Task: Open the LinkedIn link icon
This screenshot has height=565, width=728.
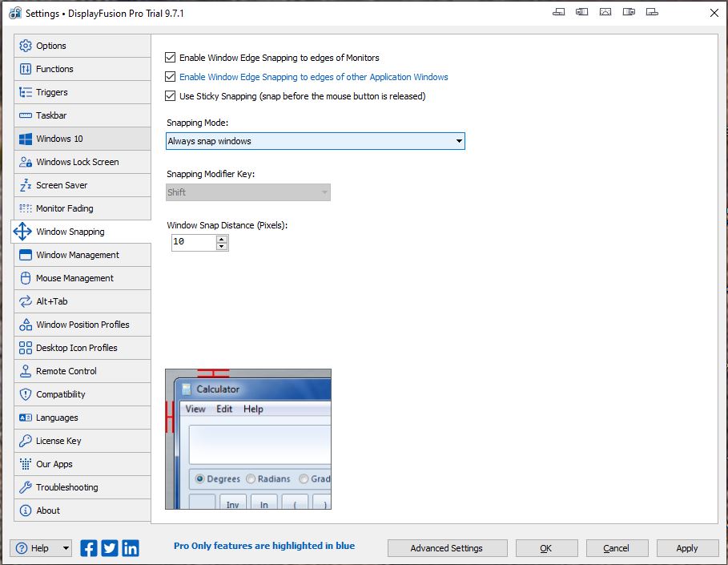Action: click(x=131, y=548)
